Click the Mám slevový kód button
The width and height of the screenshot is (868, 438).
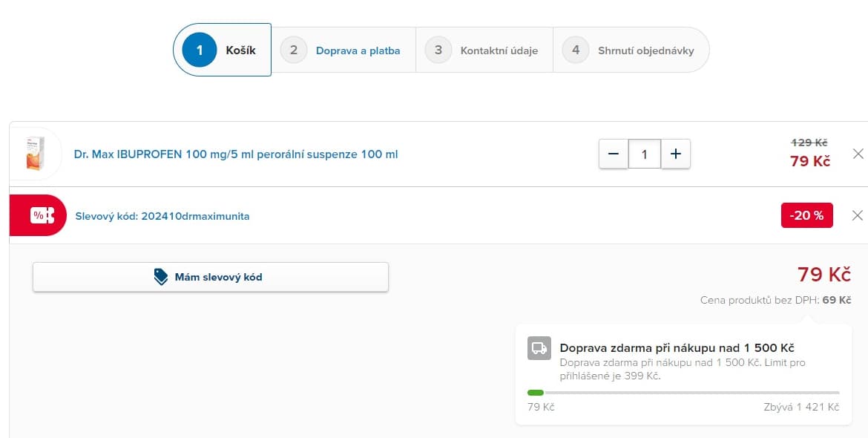click(211, 277)
